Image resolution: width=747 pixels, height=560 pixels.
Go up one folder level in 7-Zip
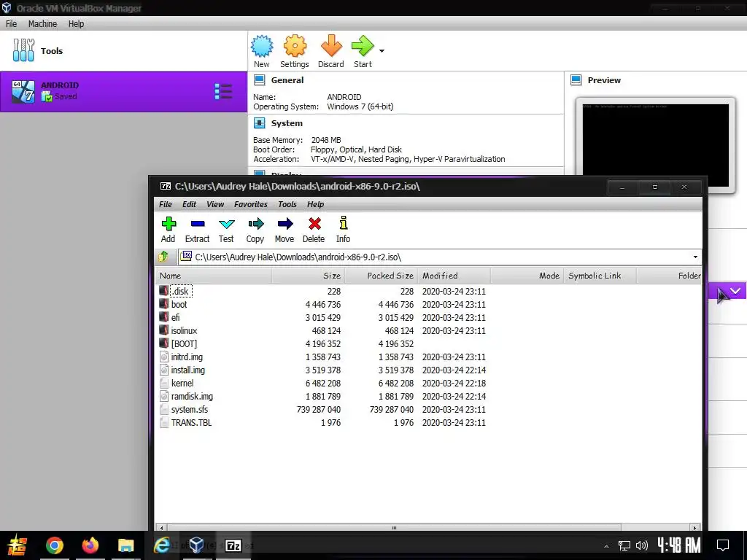tap(163, 257)
